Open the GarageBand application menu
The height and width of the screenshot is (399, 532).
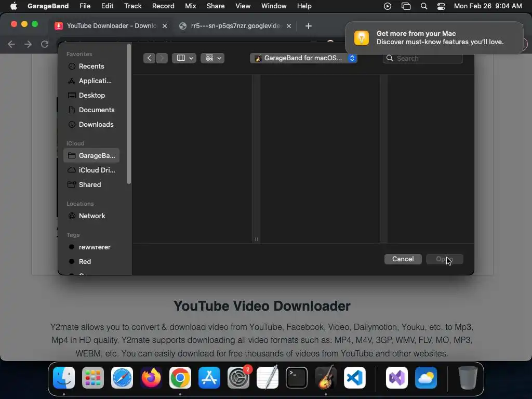tap(48, 6)
